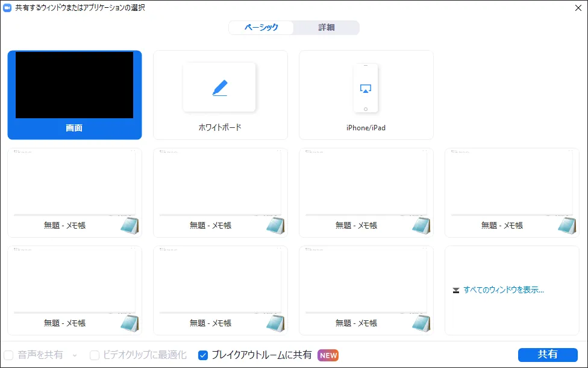
Task: Close the share window selection dialog
Action: click(578, 8)
